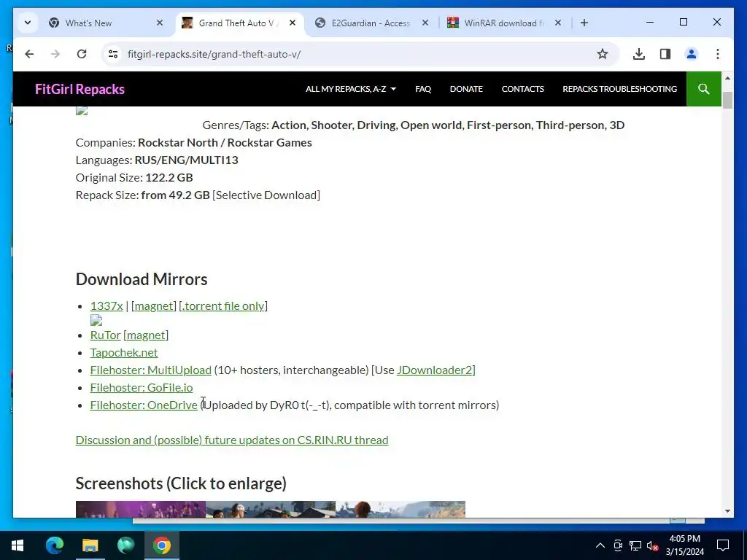Close the E2Guardian tab
The image size is (747, 560).
tap(425, 23)
